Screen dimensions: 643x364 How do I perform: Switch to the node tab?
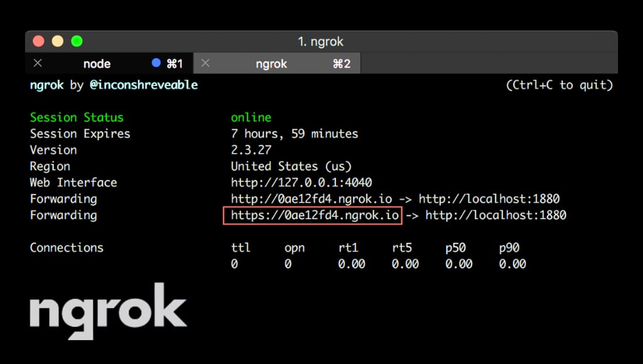pos(97,63)
